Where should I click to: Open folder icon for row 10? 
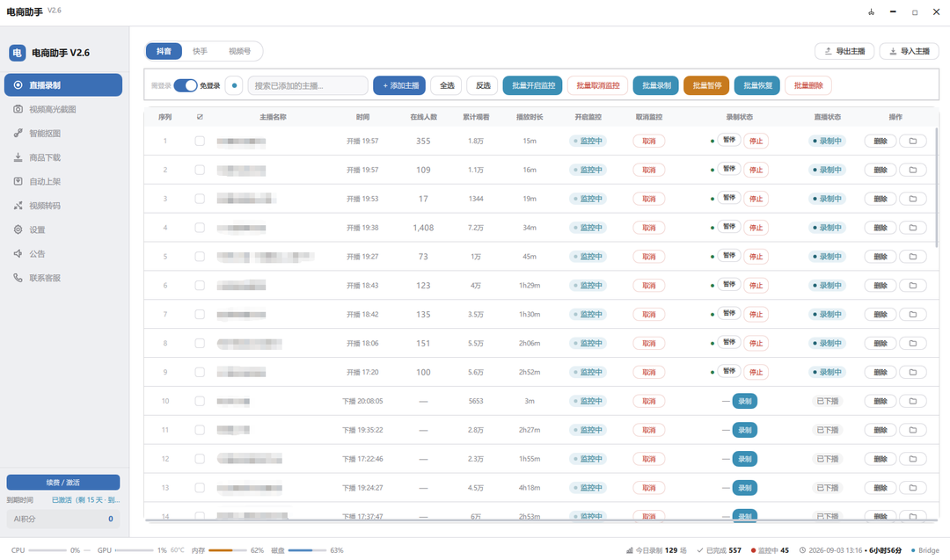click(x=912, y=401)
